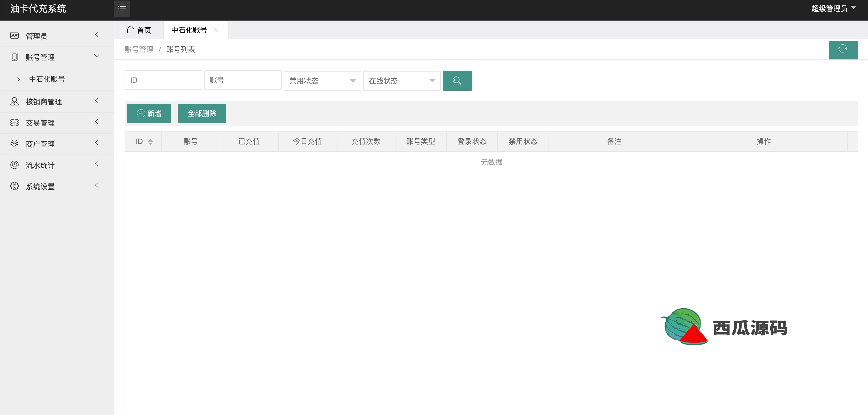Click the 全部删除 button
Screen dimensions: 868x415
click(x=202, y=113)
